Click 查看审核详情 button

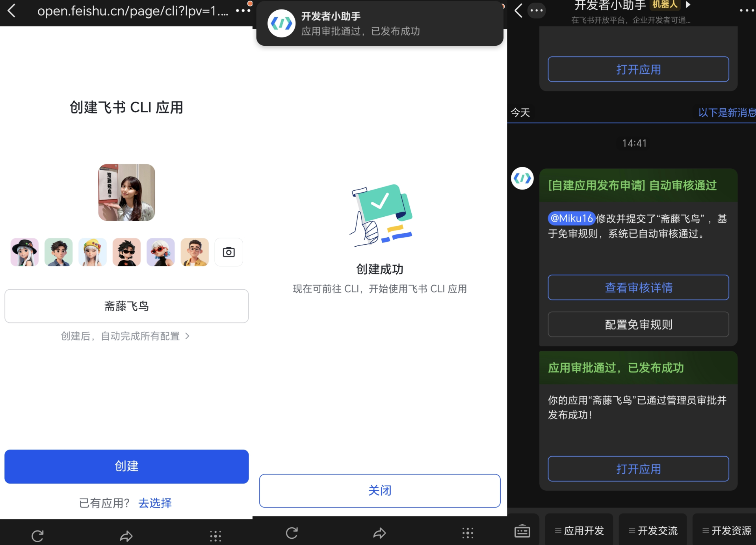638,288
